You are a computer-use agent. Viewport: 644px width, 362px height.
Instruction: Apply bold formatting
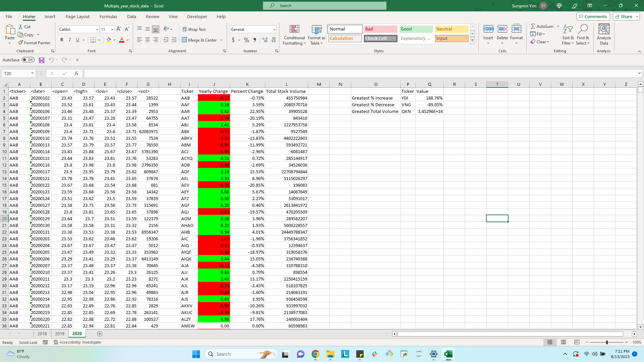tap(62, 40)
